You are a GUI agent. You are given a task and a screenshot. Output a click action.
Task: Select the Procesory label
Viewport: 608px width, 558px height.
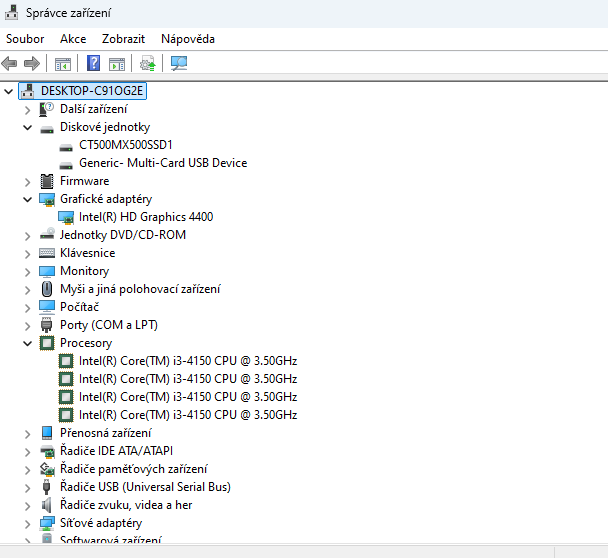[x=86, y=343]
